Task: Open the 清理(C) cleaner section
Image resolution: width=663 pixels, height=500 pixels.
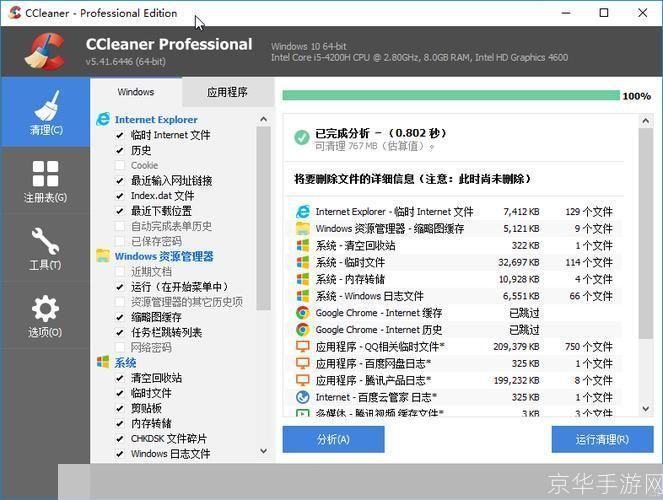Action: click(45, 112)
